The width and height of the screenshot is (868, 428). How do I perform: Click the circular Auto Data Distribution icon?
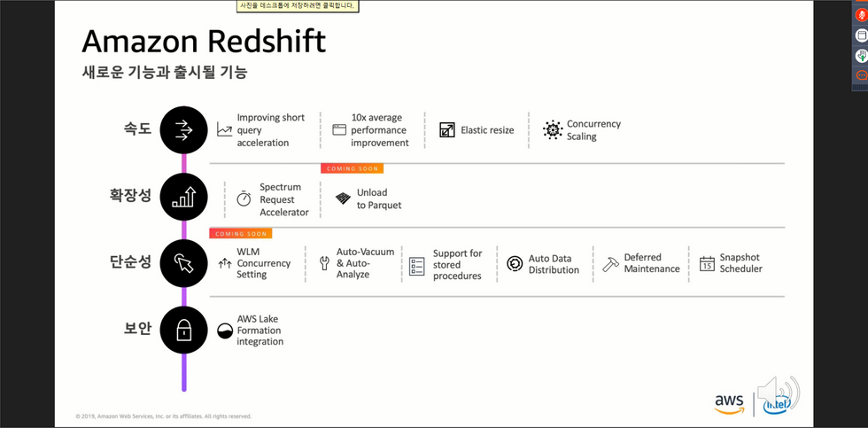[515, 263]
